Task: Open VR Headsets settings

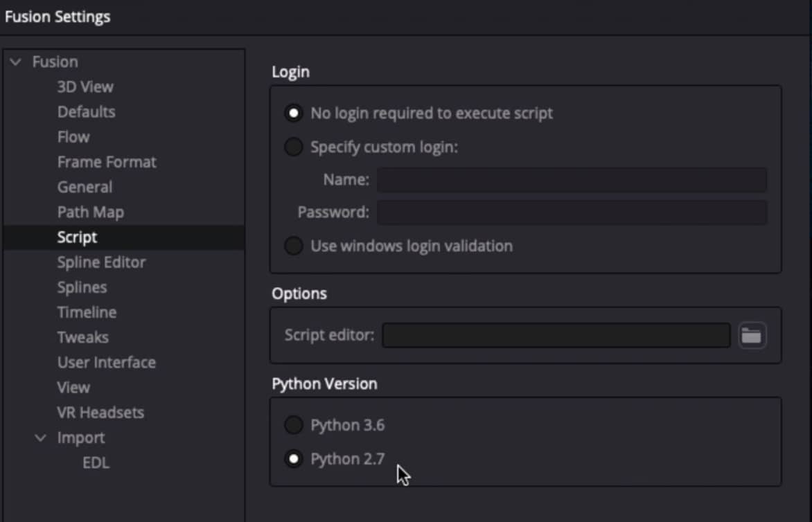Action: tap(100, 413)
